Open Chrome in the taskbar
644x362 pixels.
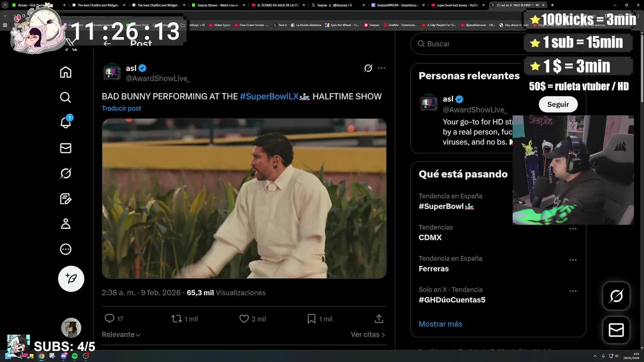[41, 356]
